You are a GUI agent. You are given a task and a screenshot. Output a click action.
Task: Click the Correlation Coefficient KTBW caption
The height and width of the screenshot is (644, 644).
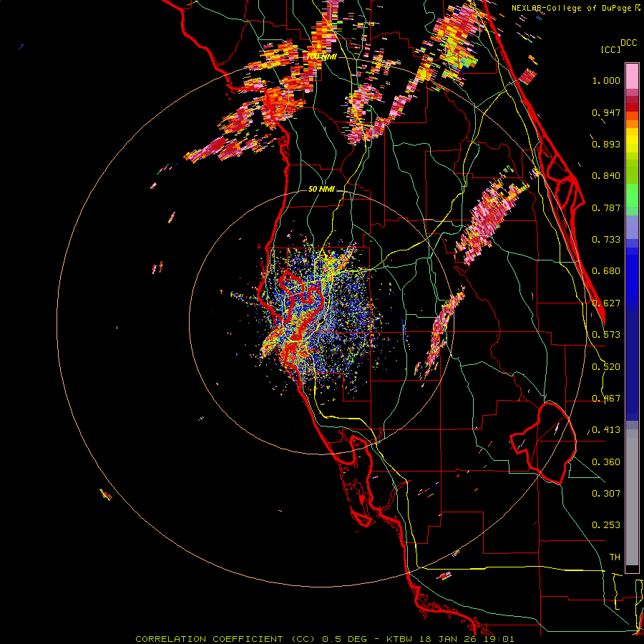pyautogui.click(x=324, y=639)
